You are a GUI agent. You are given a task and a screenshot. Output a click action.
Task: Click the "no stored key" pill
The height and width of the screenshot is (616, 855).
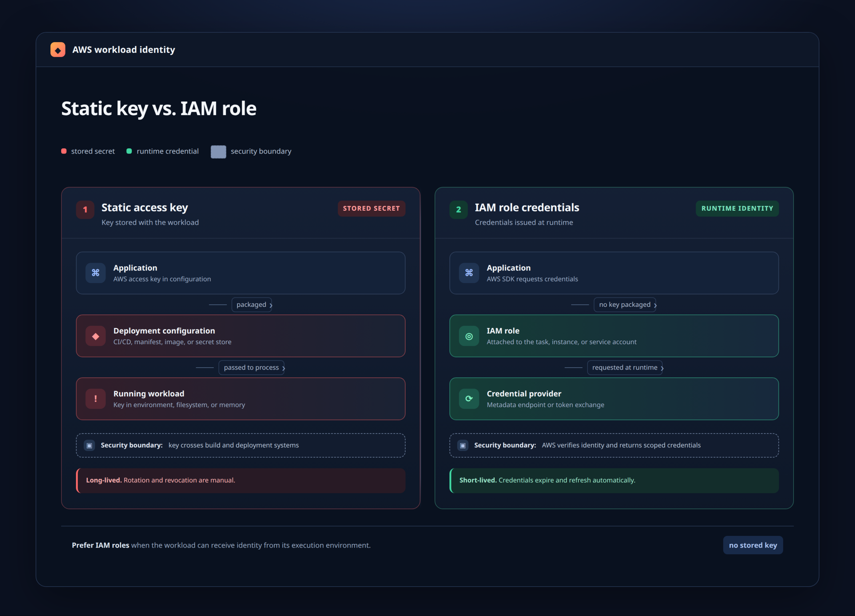tap(753, 545)
